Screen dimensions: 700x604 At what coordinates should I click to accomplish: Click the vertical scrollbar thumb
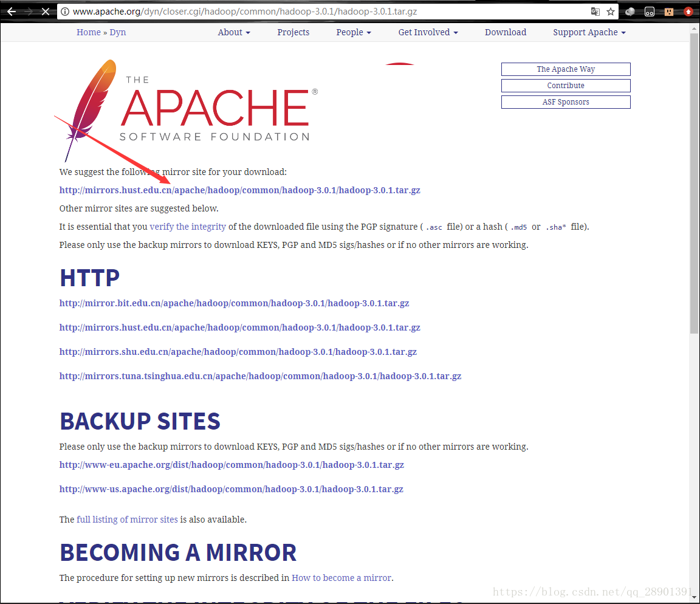[x=694, y=184]
